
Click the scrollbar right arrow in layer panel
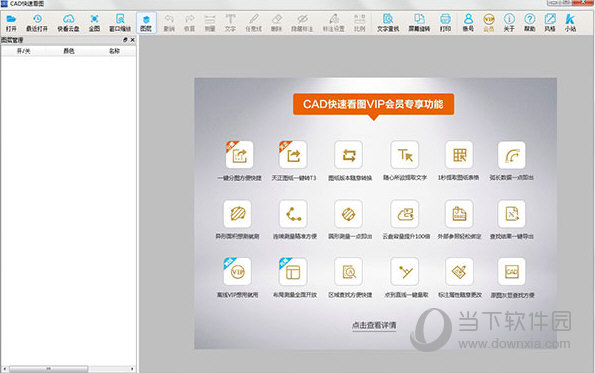point(132,368)
